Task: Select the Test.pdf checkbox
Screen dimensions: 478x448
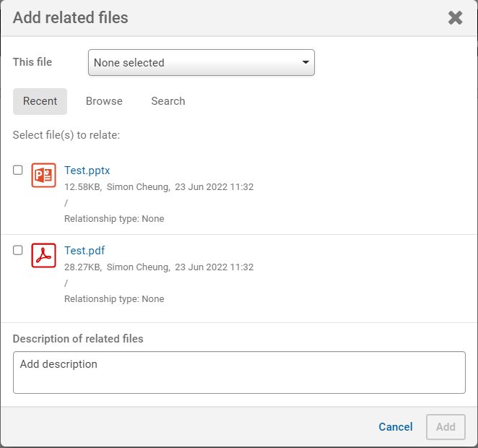Action: [x=18, y=250]
